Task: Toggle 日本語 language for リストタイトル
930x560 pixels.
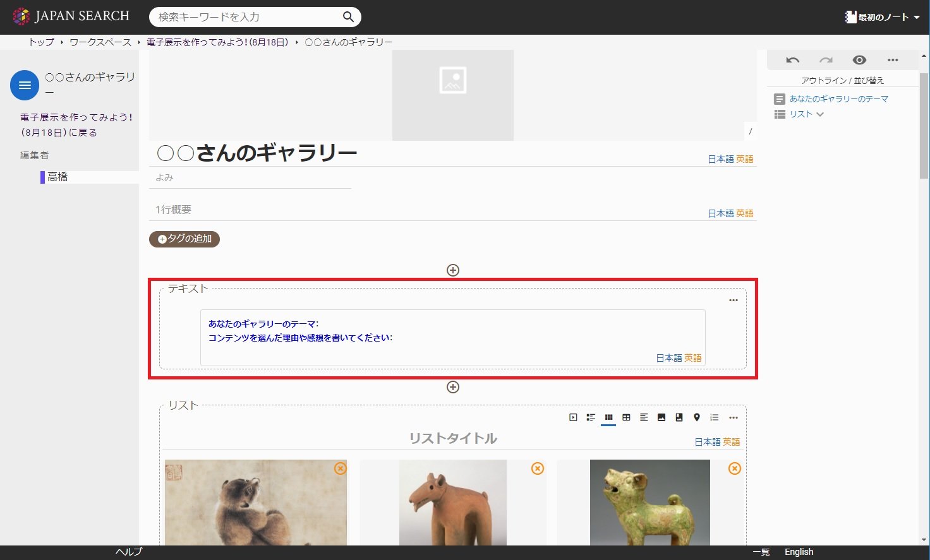Action: point(707,442)
